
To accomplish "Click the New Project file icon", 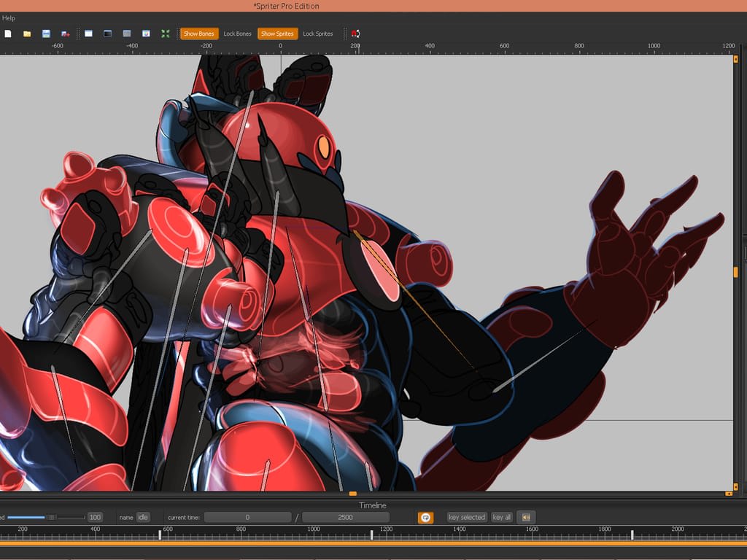I will point(8,34).
